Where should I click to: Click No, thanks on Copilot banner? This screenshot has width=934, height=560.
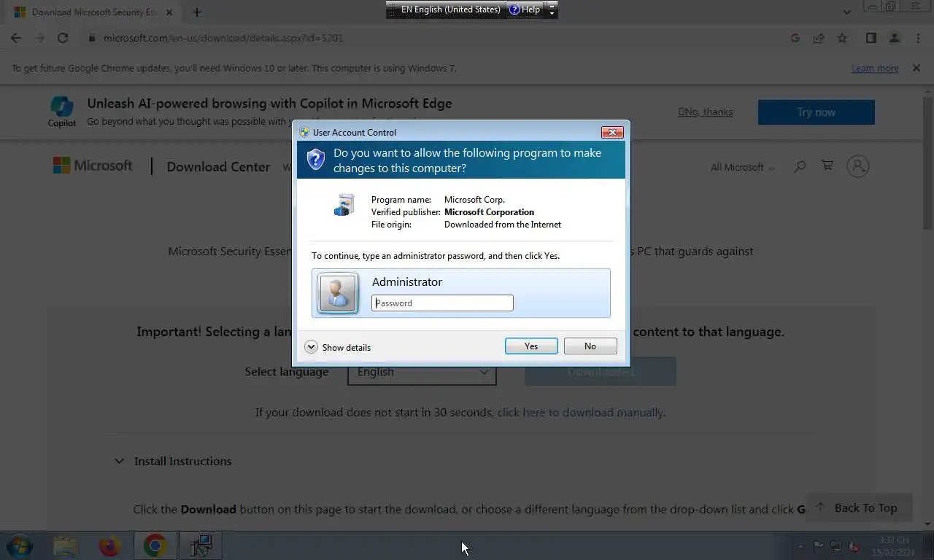[705, 112]
